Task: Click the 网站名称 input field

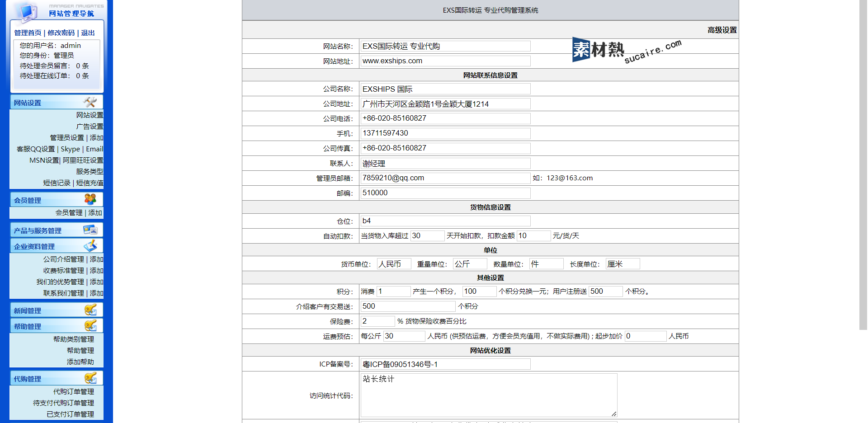Action: click(445, 46)
